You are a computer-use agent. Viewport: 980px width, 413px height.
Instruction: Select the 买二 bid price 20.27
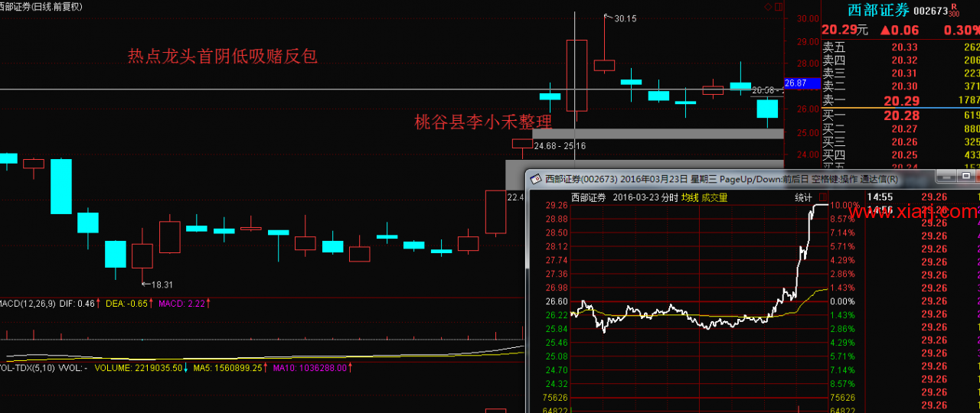(x=904, y=129)
